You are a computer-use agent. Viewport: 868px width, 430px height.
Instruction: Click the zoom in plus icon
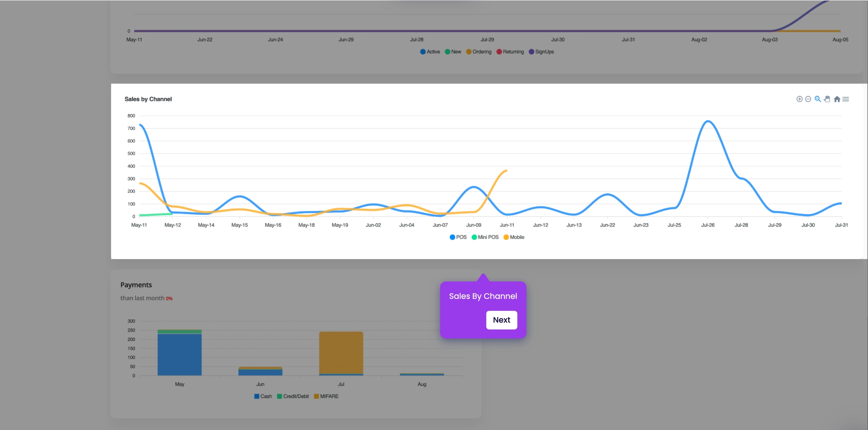[x=799, y=99]
